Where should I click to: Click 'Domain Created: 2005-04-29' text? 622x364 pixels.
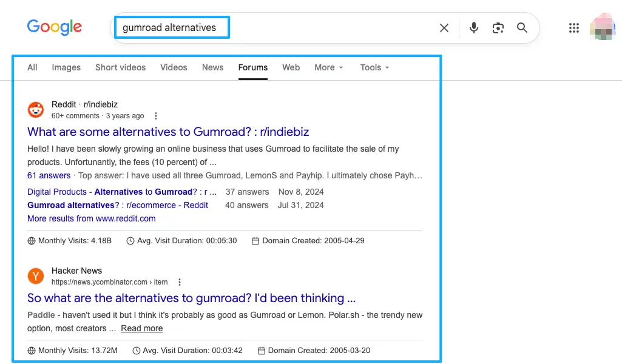pyautogui.click(x=313, y=241)
